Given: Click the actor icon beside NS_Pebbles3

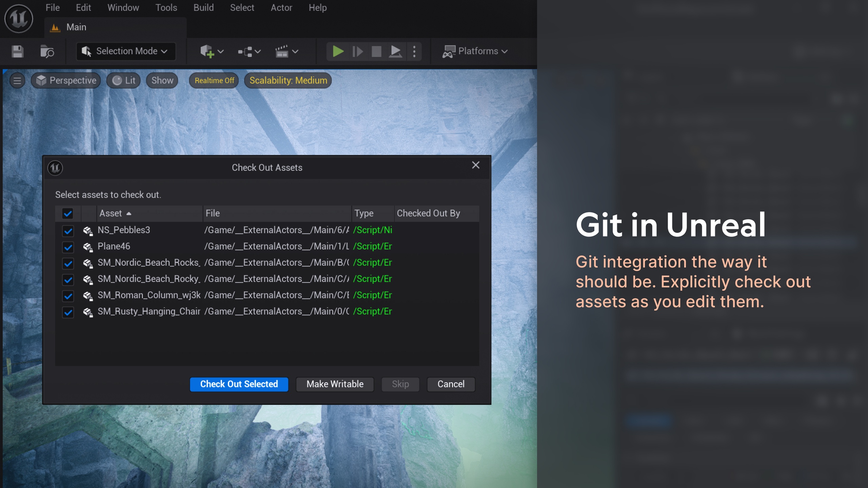Looking at the screenshot, I should 88,231.
